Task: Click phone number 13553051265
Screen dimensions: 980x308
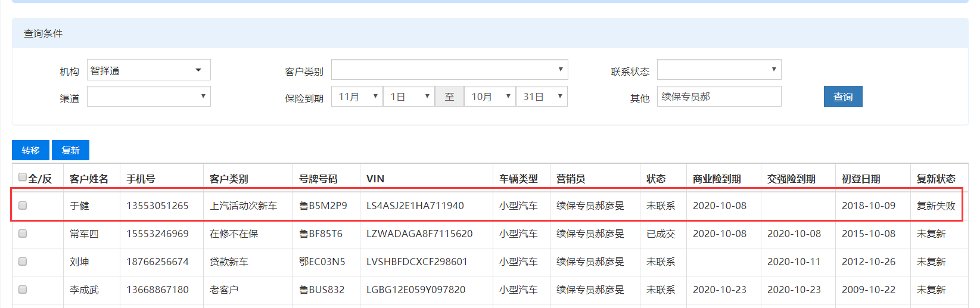Action: (x=157, y=206)
